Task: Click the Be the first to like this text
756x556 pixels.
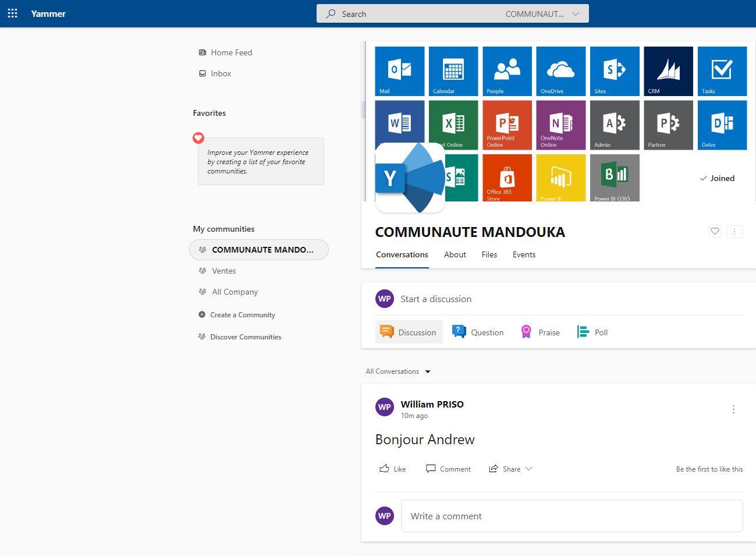Action: pos(709,469)
